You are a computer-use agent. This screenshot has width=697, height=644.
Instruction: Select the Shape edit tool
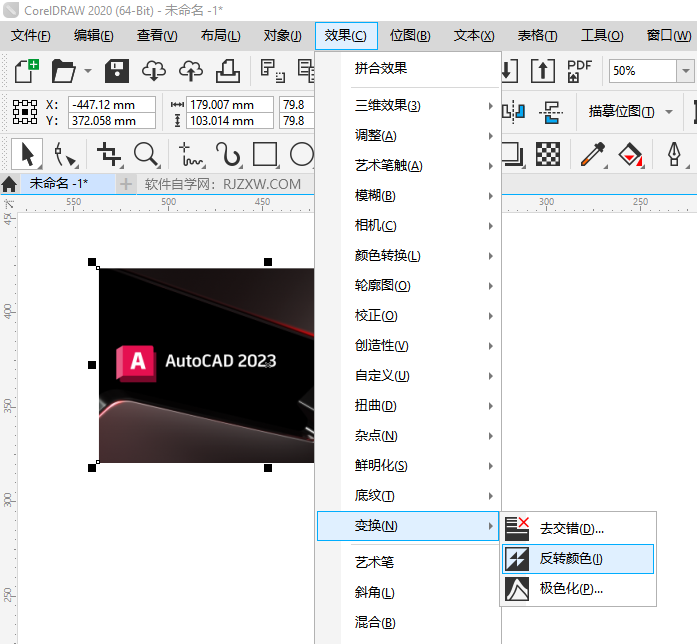(x=65, y=155)
